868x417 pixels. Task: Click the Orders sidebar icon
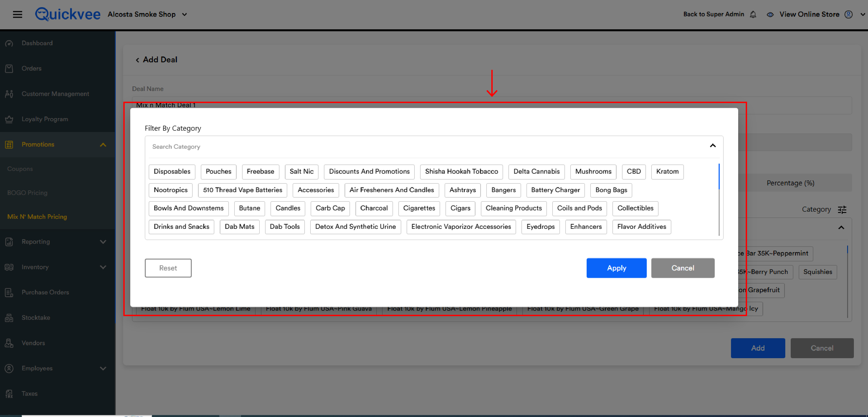pos(9,68)
